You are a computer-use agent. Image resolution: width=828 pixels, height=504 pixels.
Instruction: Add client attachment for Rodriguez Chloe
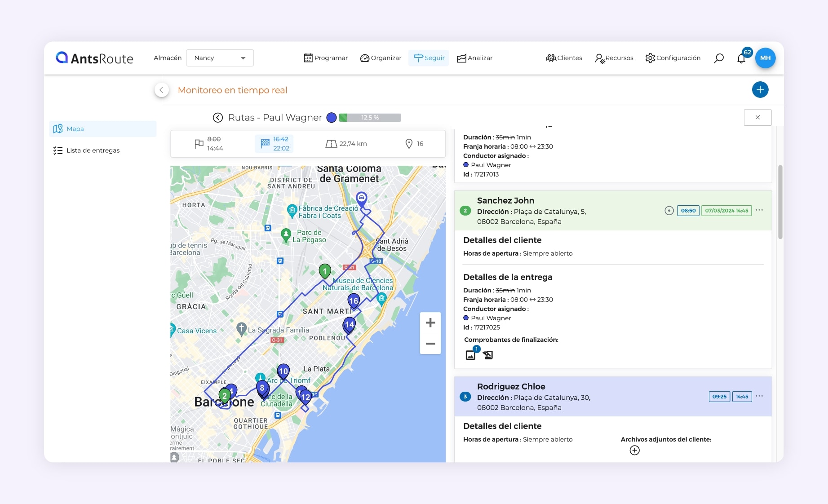(x=634, y=450)
